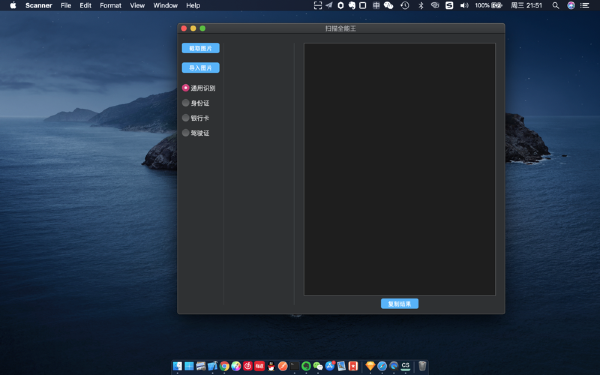
Task: Open the Edit menu
Action: [x=85, y=5]
